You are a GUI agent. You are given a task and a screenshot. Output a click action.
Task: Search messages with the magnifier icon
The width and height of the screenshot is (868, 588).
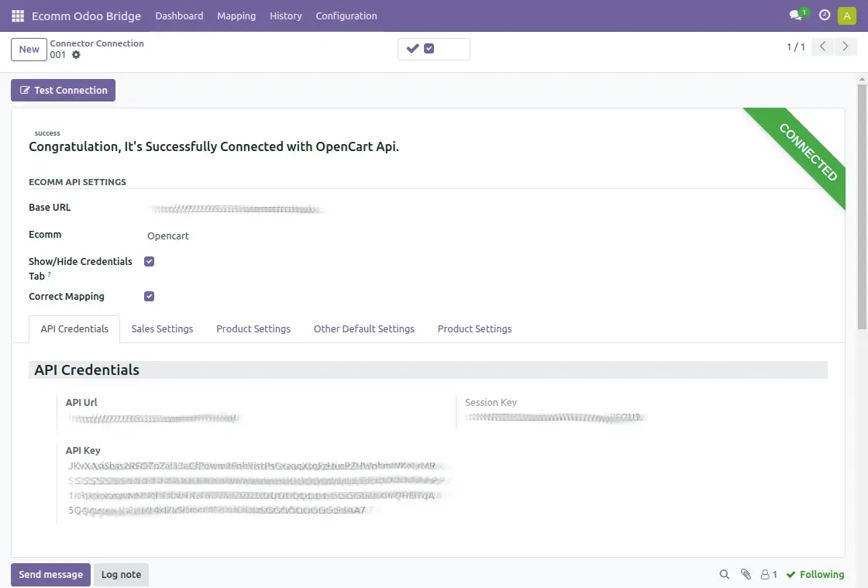[x=724, y=574]
